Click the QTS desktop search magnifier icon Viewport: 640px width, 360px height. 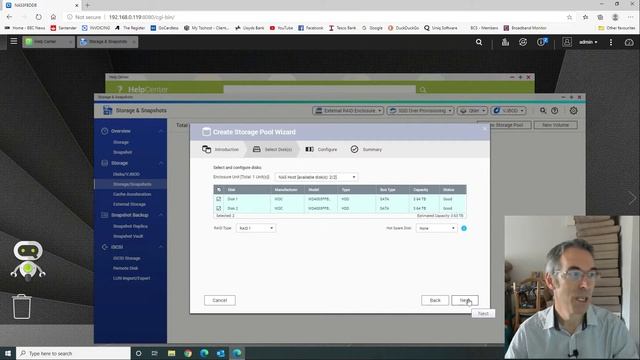click(x=479, y=42)
